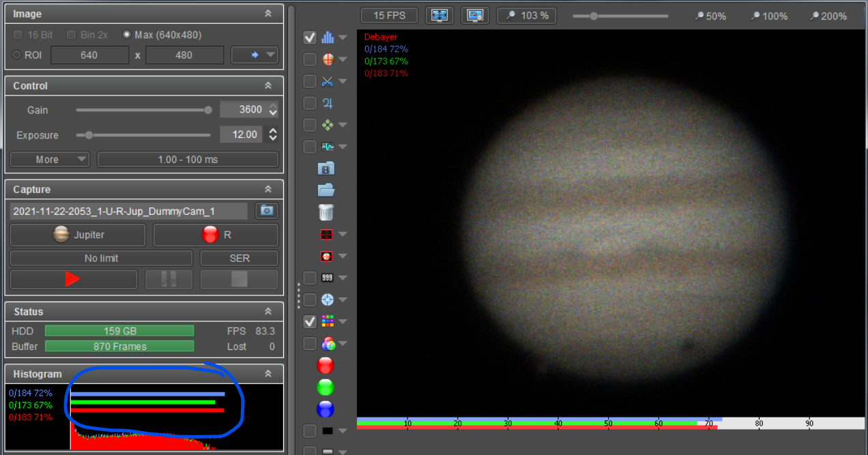
Task: Open the ROI blue-arrow preset dropdown
Action: click(255, 55)
